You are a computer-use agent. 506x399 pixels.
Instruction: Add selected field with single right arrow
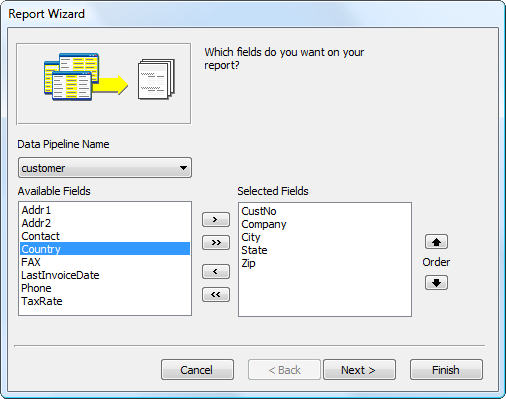(216, 220)
